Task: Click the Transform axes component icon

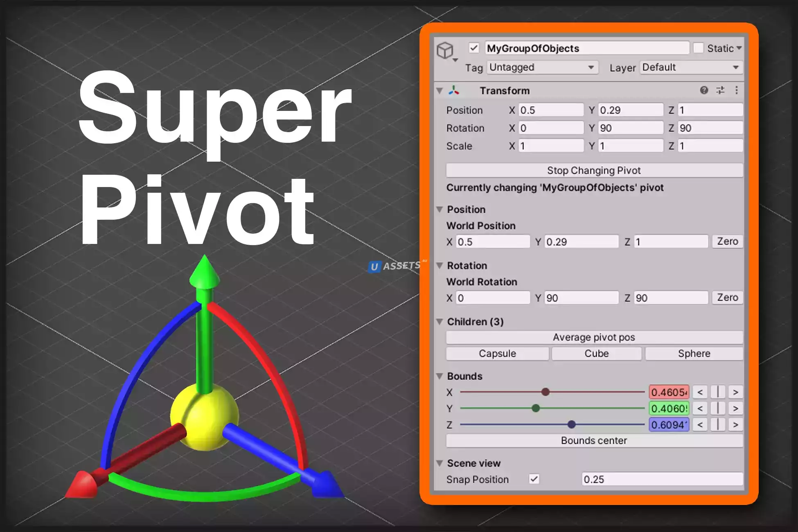Action: pyautogui.click(x=454, y=90)
